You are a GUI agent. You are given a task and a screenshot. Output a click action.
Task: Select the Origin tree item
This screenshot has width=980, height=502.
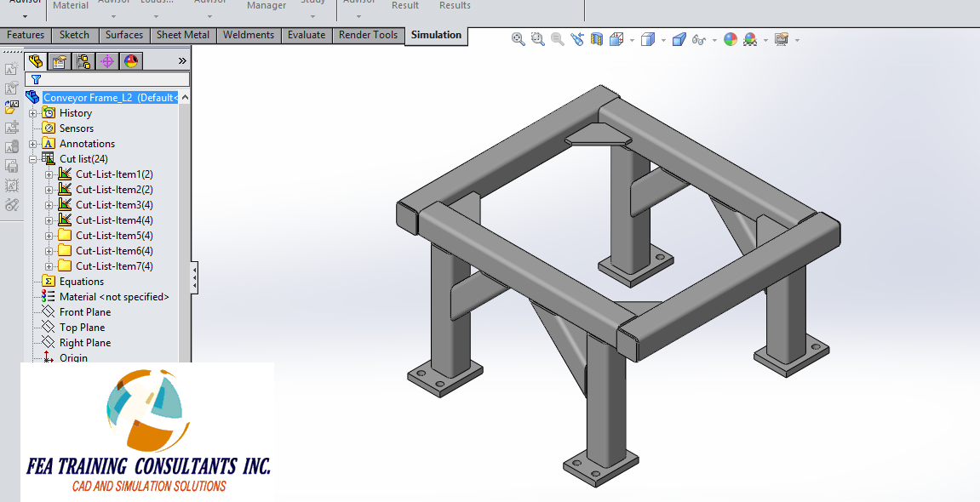(73, 357)
